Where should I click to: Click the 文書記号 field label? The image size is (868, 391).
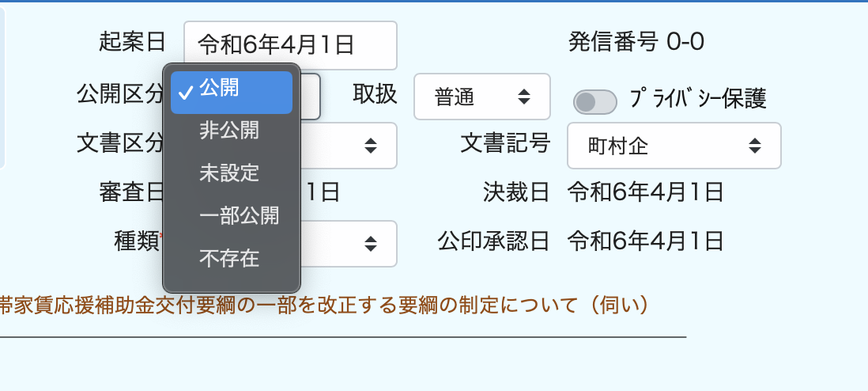(505, 143)
